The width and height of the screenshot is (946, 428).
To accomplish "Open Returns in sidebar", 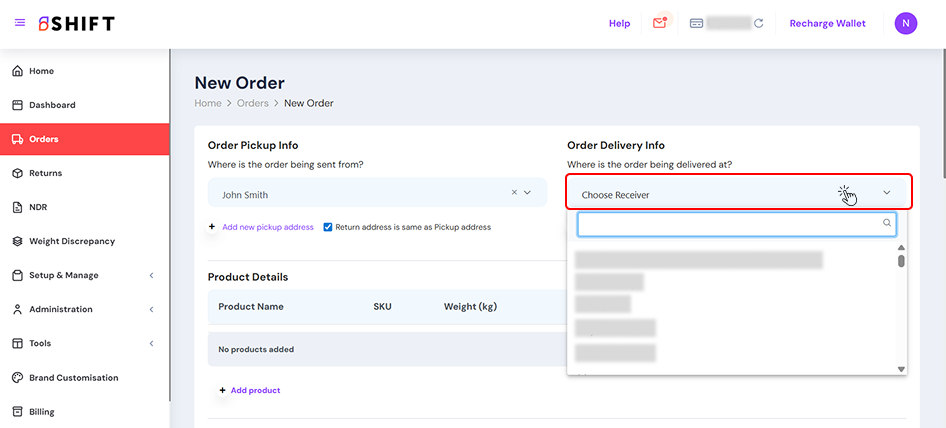I will pyautogui.click(x=45, y=173).
